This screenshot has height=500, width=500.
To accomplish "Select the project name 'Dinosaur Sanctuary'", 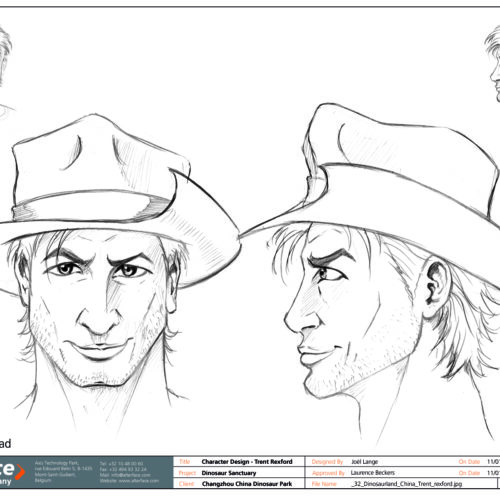I will (x=229, y=473).
